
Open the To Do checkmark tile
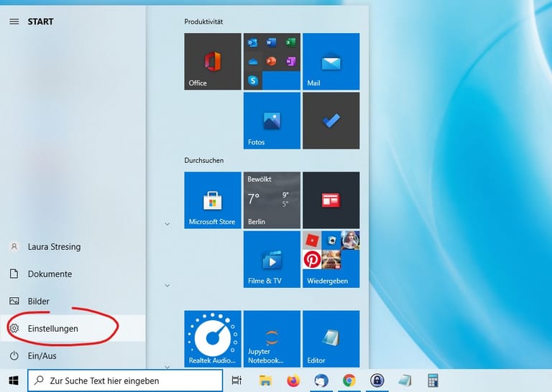coord(331,121)
